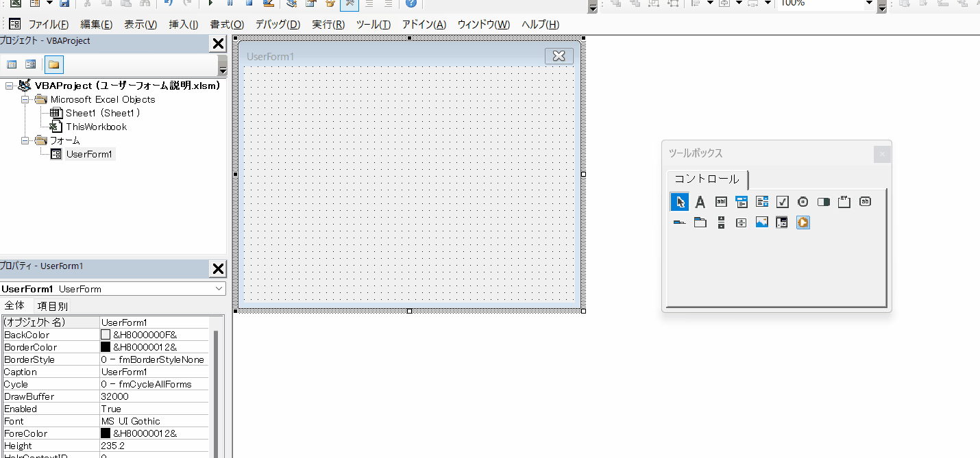Collapse the フォーム folder node
Screen dimensions: 980x458
tap(25, 140)
